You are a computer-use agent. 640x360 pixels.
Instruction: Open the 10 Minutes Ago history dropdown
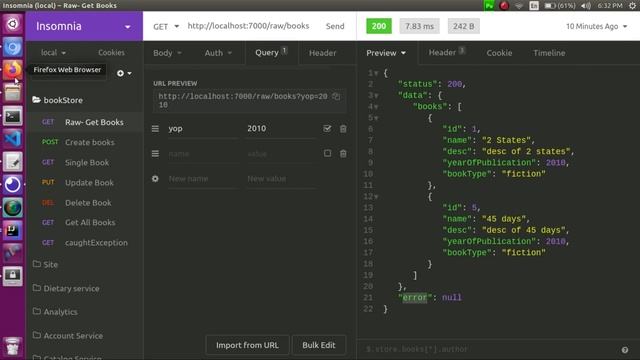596,26
